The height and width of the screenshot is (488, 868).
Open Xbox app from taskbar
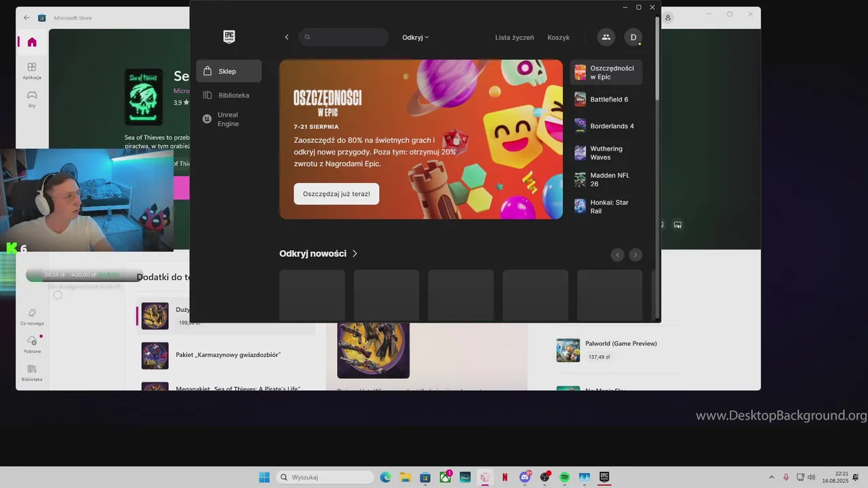tap(446, 477)
